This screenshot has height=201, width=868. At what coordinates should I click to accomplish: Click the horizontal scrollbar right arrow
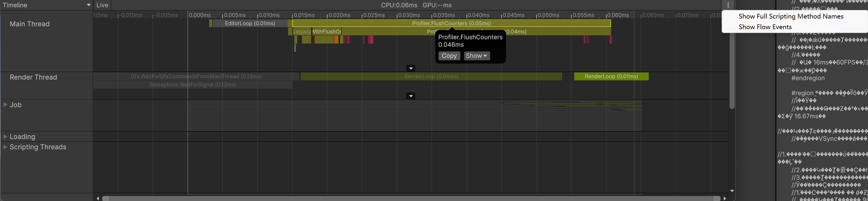pyautogui.click(x=725, y=198)
